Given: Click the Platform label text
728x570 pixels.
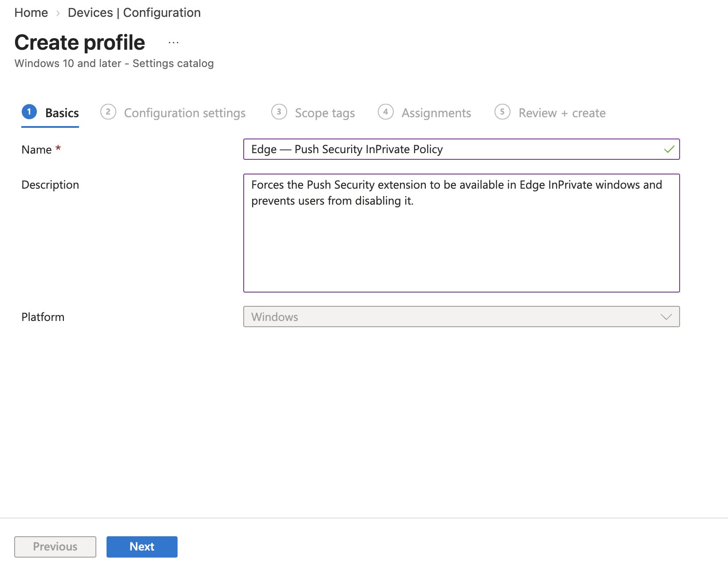Looking at the screenshot, I should 43,317.
